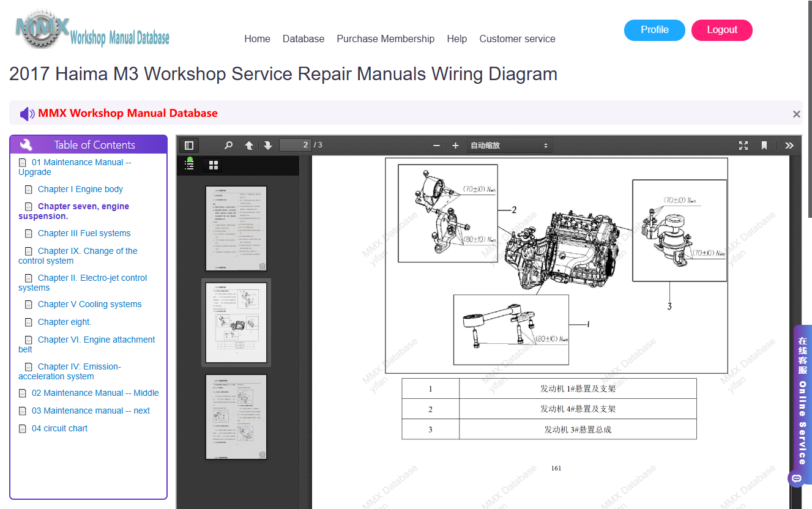Image resolution: width=812 pixels, height=509 pixels.
Task: Switch to presentation fullscreen mode
Action: point(743,145)
